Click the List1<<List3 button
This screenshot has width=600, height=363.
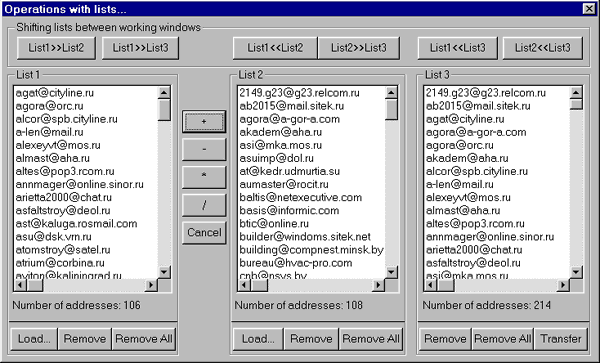[458, 48]
